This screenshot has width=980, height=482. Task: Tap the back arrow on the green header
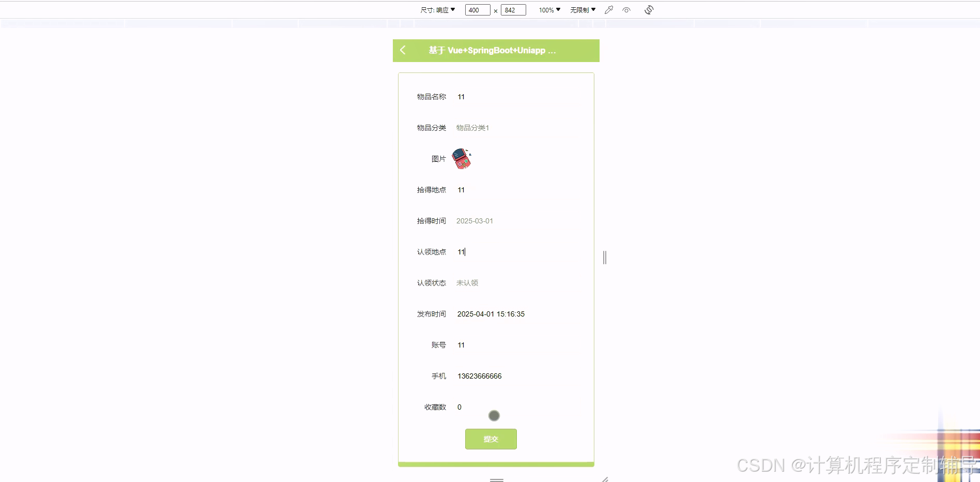coord(403,50)
